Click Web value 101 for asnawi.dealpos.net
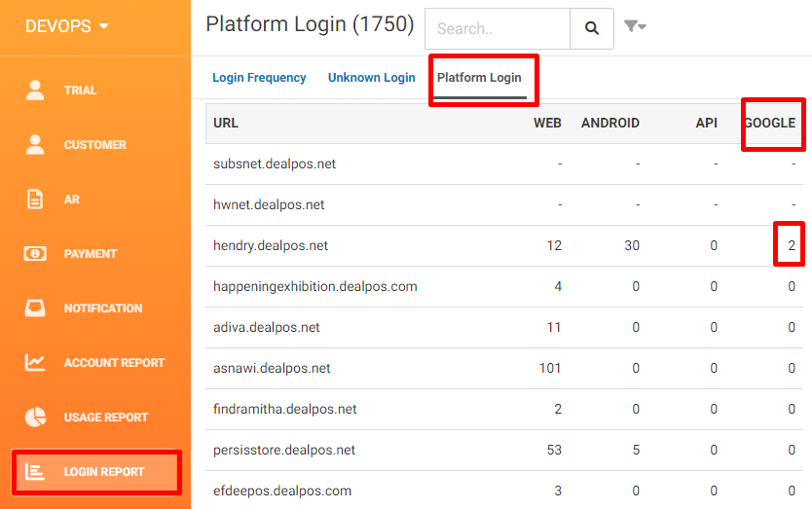Image resolution: width=812 pixels, height=509 pixels. point(550,368)
